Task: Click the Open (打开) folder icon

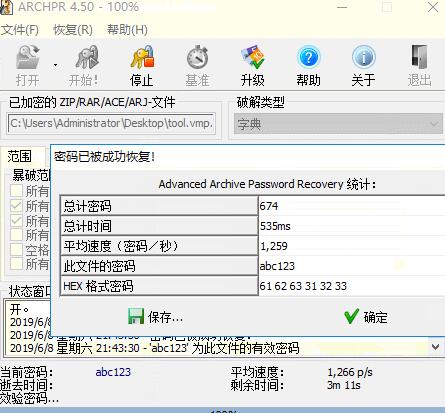Action: pos(28,58)
